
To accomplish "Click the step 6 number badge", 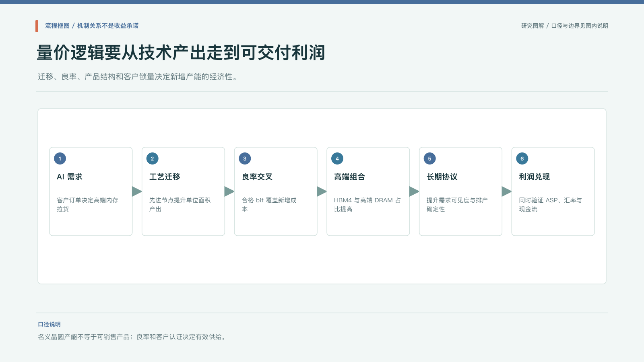I will (522, 158).
